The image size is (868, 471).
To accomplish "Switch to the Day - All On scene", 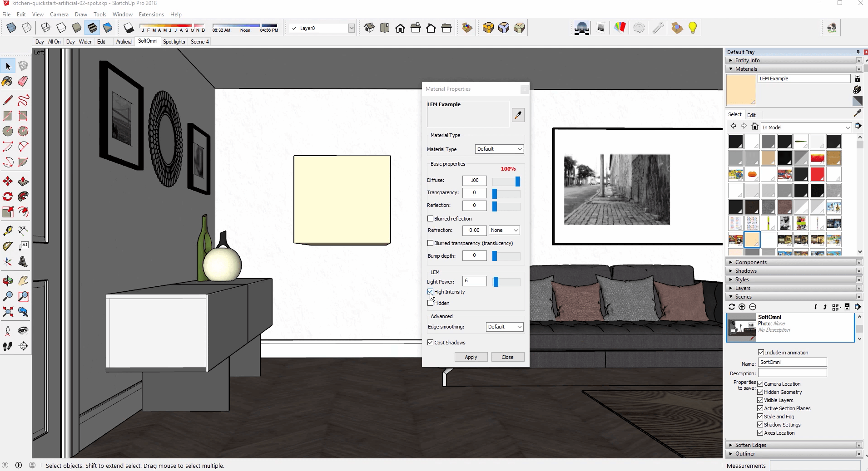I will click(48, 42).
